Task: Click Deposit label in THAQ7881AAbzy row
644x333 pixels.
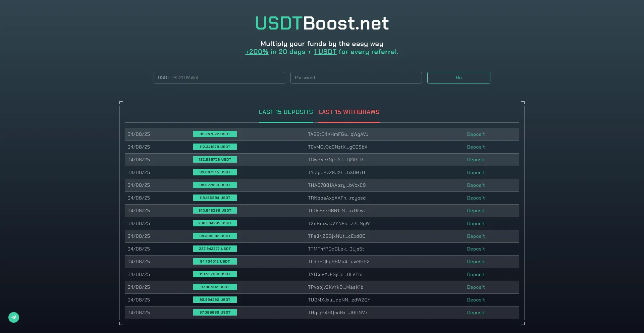Action: click(476, 185)
